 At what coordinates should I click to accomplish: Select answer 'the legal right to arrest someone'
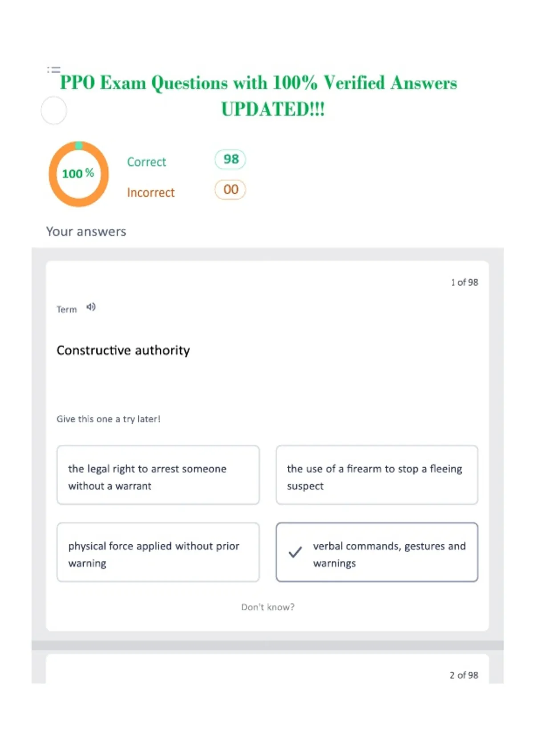pyautogui.click(x=158, y=475)
